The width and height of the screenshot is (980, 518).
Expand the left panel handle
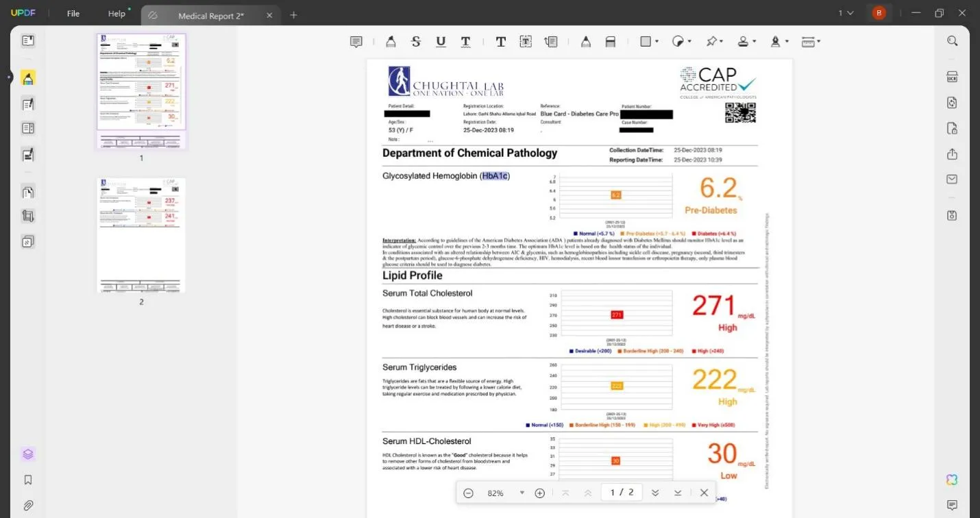coord(9,77)
